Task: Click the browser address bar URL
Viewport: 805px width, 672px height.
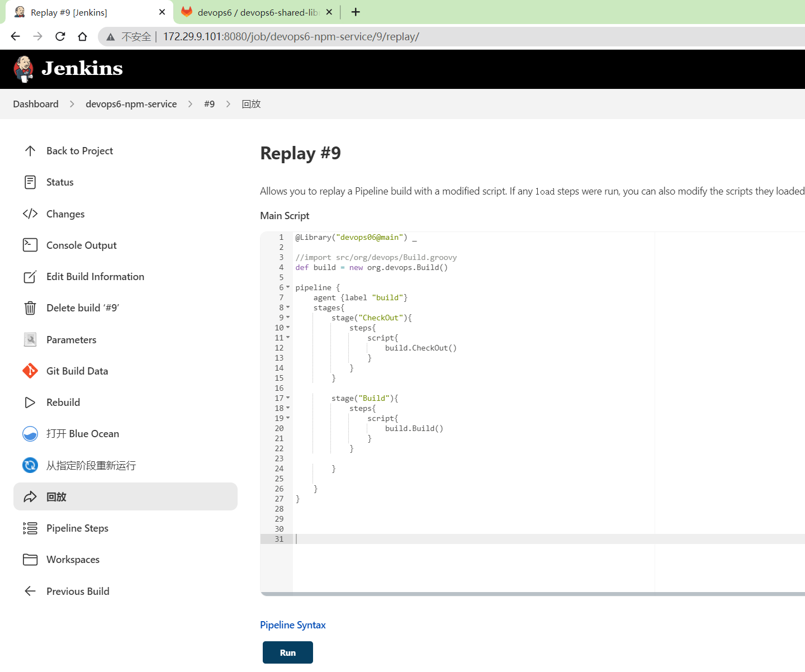Action: (291, 36)
